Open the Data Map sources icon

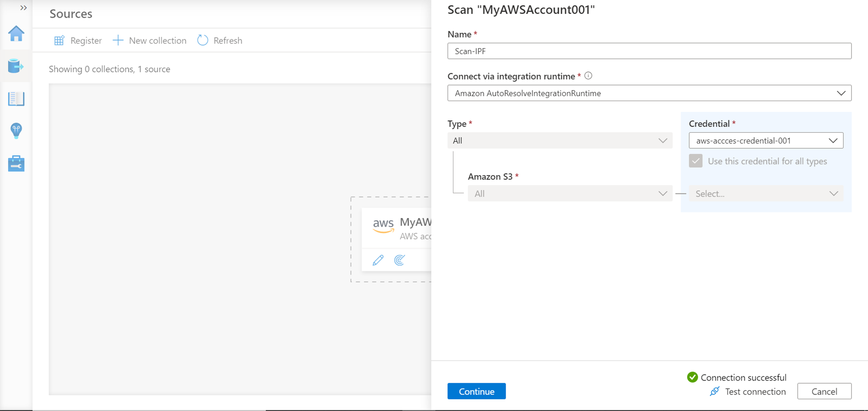pyautogui.click(x=16, y=66)
